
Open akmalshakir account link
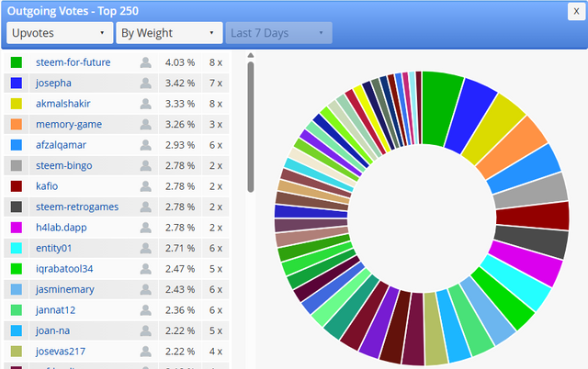(63, 104)
